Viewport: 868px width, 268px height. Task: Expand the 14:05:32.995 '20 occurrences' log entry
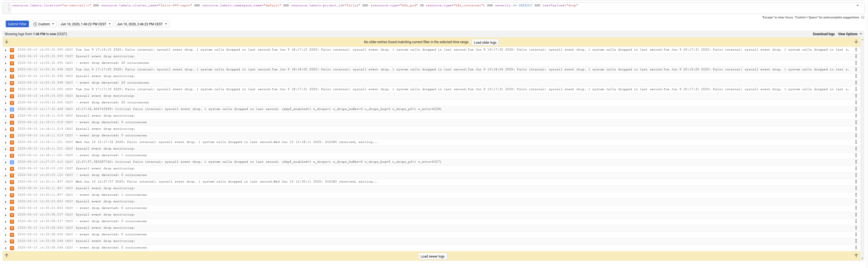(6, 63)
